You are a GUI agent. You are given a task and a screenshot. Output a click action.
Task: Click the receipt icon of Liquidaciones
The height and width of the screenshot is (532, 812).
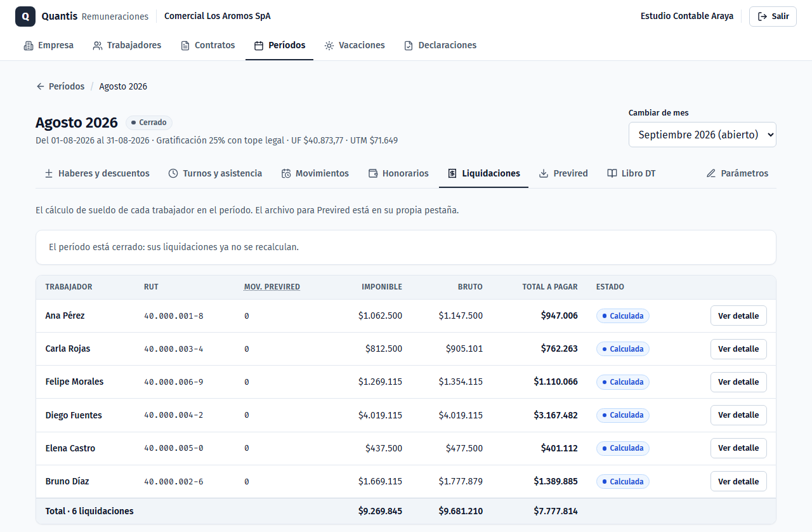452,173
